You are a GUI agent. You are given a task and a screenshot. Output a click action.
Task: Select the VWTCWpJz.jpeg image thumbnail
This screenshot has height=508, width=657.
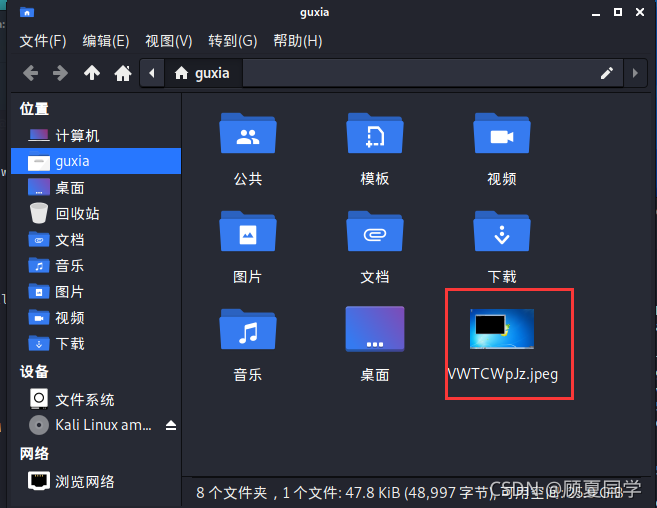502,329
